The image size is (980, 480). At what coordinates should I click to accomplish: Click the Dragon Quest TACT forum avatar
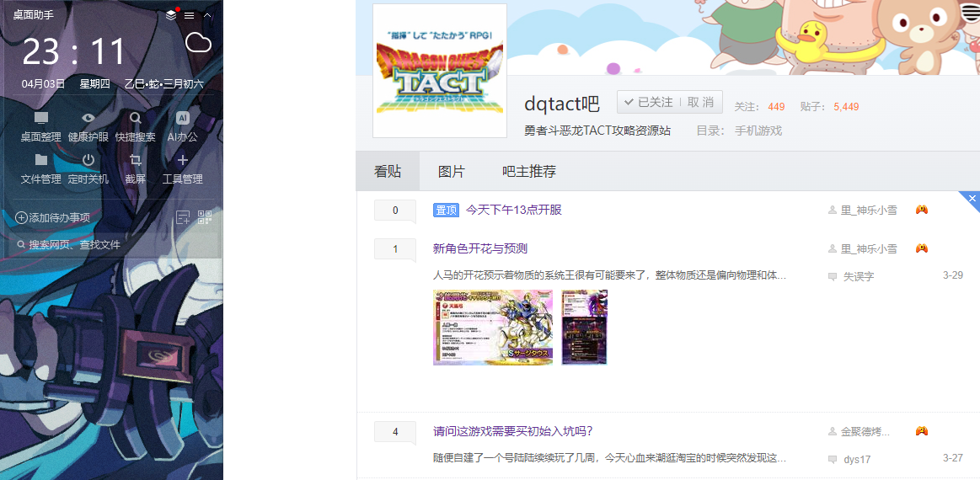(x=439, y=71)
